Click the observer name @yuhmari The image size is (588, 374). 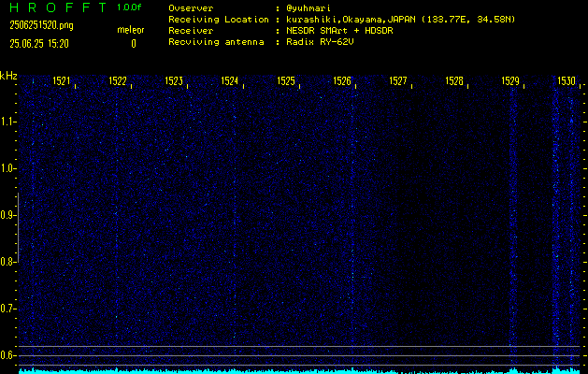[308, 8]
